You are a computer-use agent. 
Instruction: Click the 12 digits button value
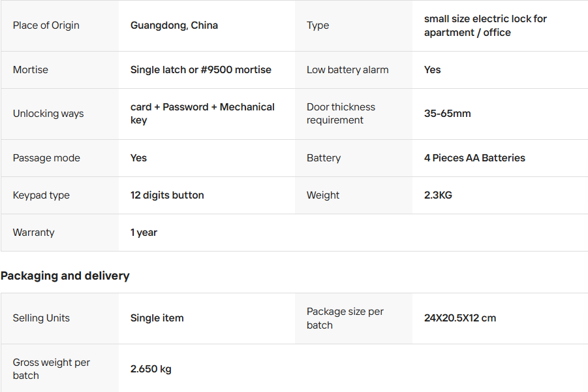[167, 195]
